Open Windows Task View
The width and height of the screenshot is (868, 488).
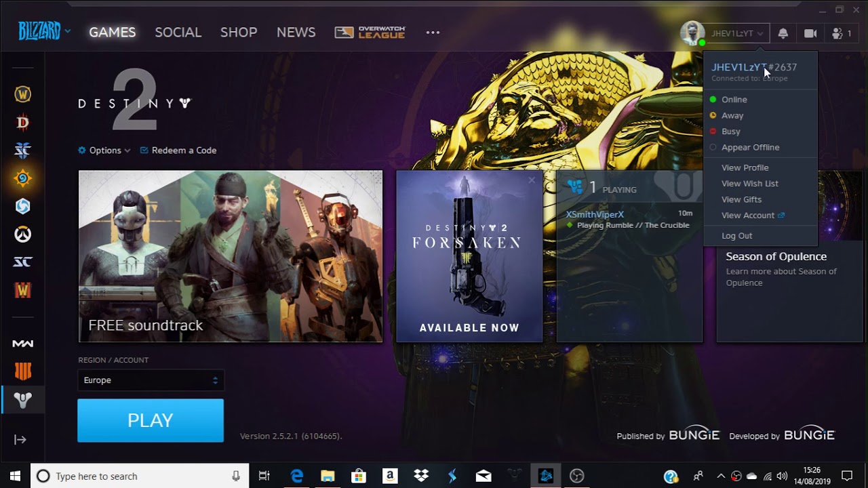click(264, 476)
